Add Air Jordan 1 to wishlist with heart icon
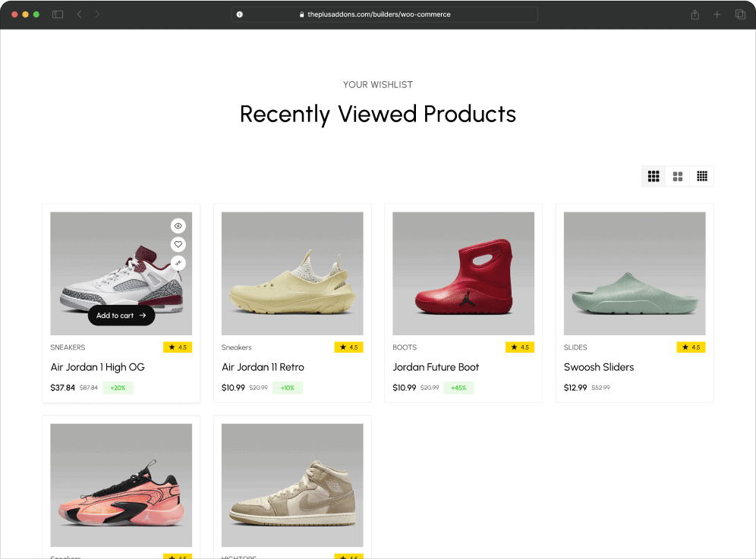Image resolution: width=756 pixels, height=559 pixels. [178, 244]
